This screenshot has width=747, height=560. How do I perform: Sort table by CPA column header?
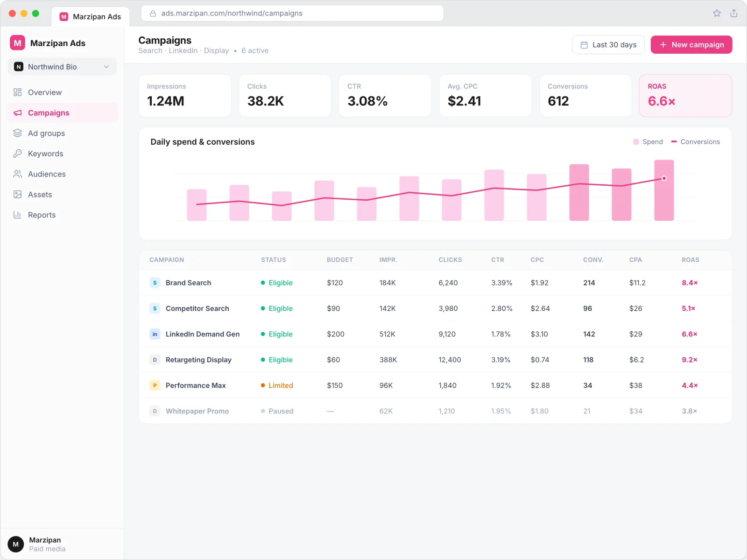pos(635,260)
